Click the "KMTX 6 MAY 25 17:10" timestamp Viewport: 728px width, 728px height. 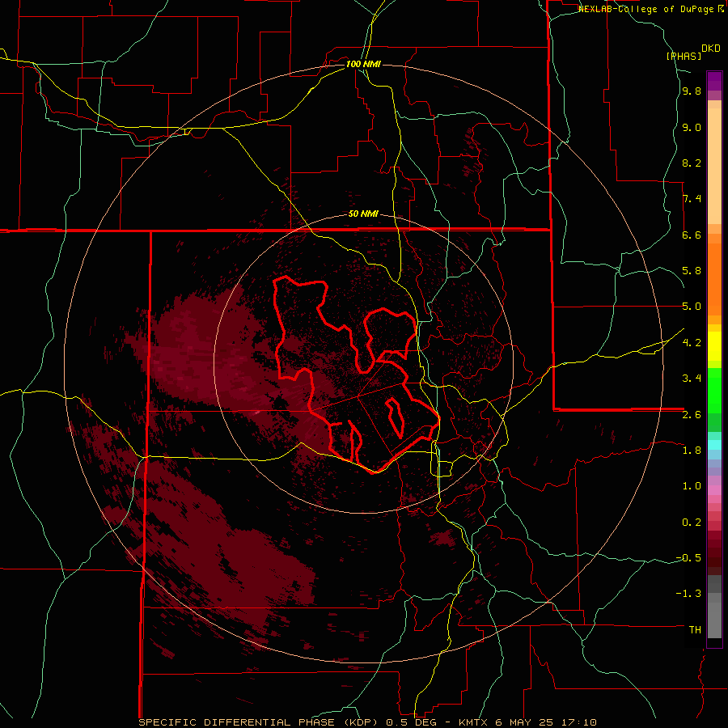pos(527,722)
